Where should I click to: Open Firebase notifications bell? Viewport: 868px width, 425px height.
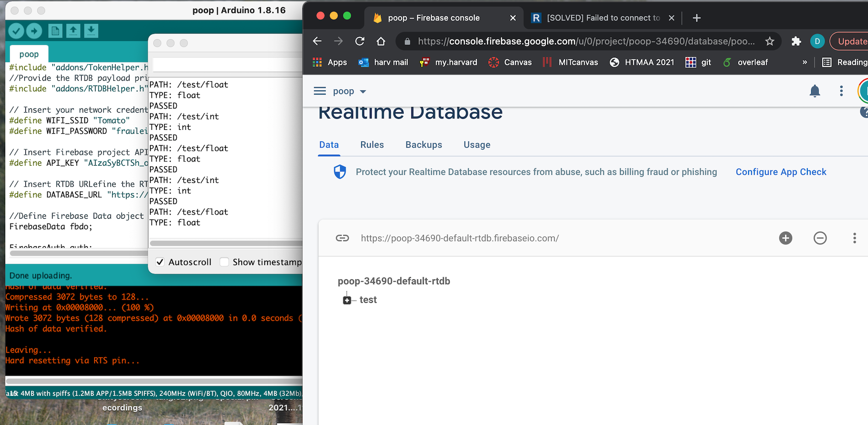[x=815, y=91]
